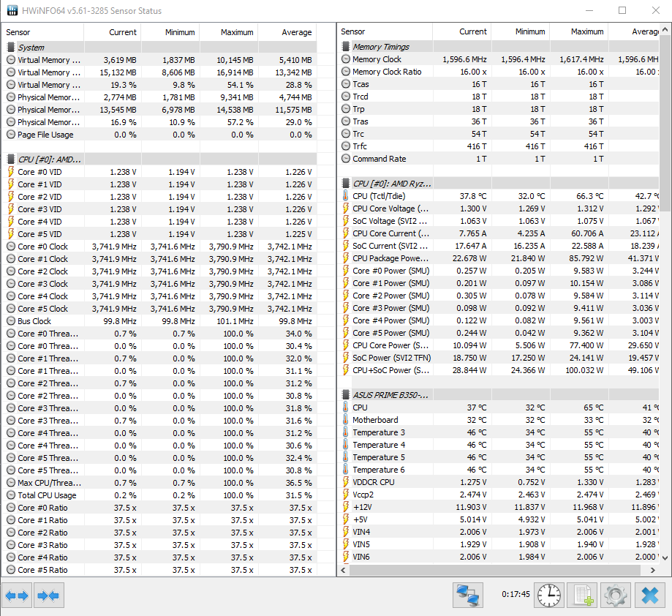672x616 pixels.
Task: Click the circle icon beside Total CPU Usage
Action: click(11, 495)
